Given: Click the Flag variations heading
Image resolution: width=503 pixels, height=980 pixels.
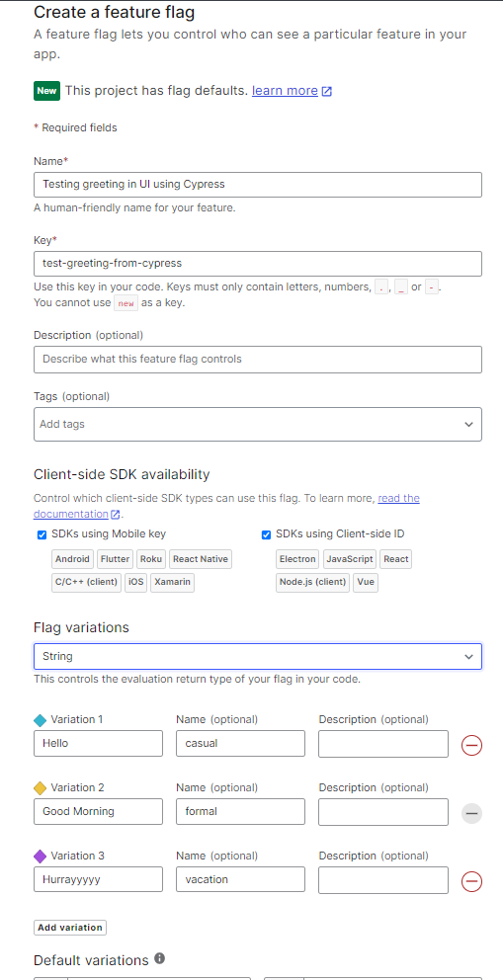Looking at the screenshot, I should point(81,627).
